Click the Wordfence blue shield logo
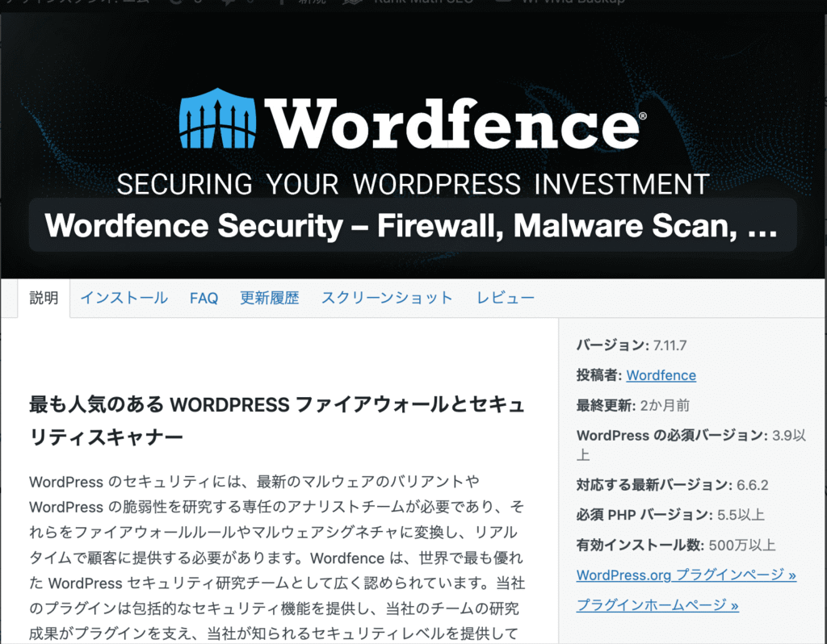 click(217, 118)
